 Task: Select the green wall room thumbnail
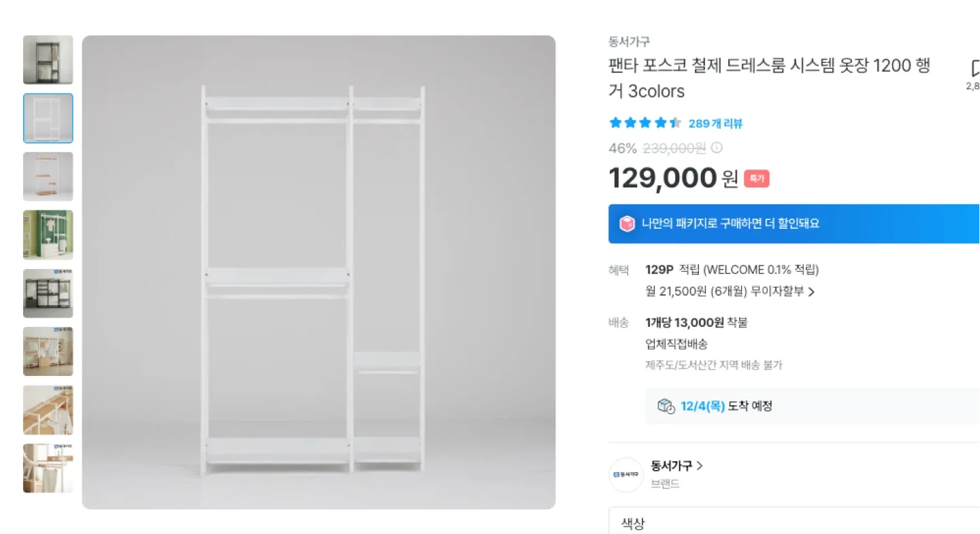point(48,235)
